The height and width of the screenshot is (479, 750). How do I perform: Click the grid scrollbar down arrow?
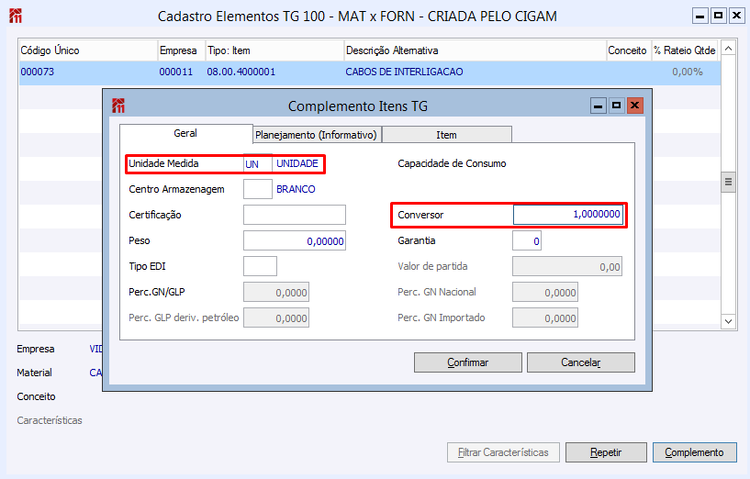tap(728, 321)
